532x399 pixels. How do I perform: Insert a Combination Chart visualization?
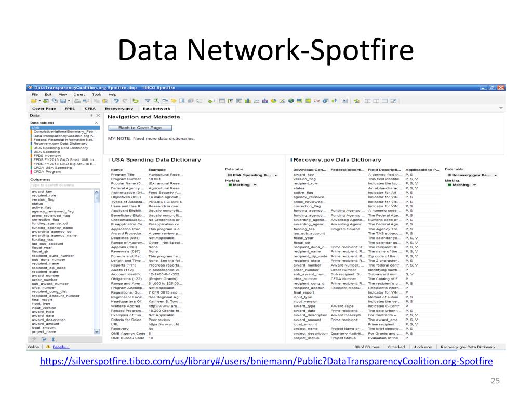[x=265, y=101]
